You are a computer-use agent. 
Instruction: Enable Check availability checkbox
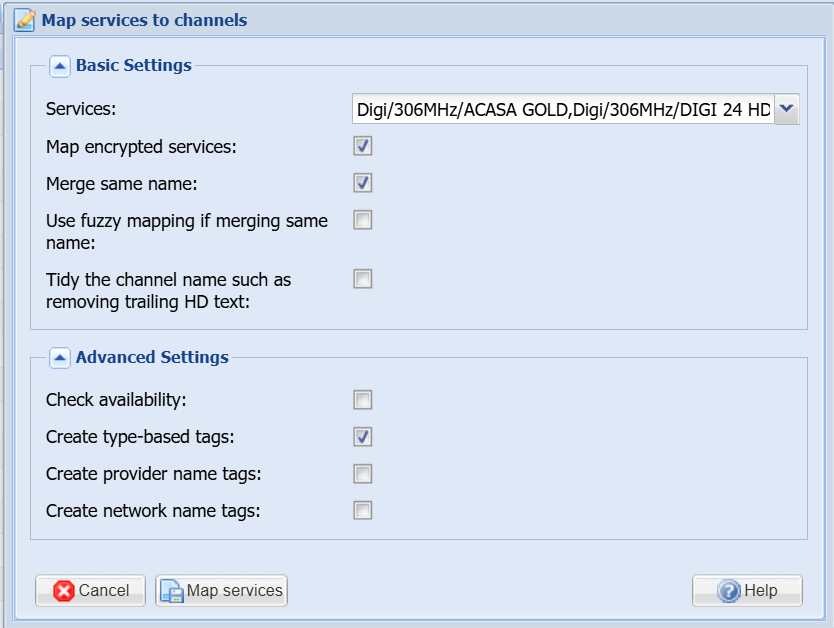pyautogui.click(x=363, y=400)
